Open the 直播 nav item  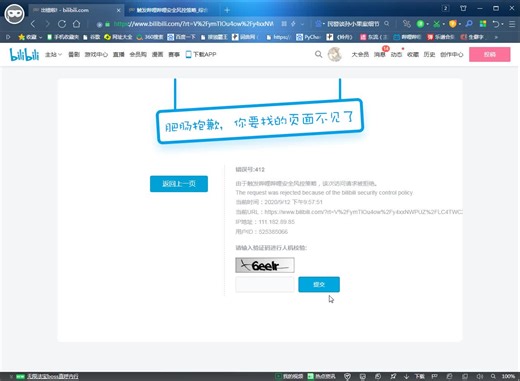pos(119,54)
